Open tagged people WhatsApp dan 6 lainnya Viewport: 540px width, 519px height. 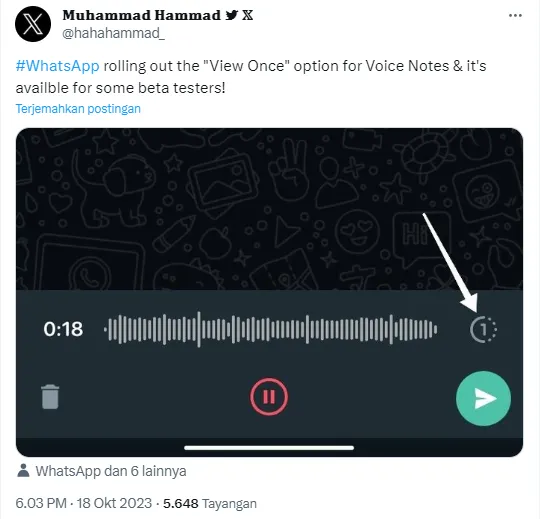pyautogui.click(x=111, y=471)
